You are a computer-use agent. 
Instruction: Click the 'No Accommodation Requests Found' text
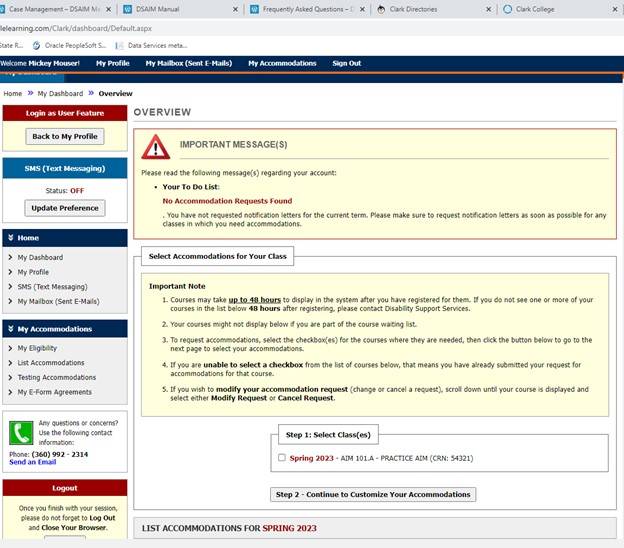pyautogui.click(x=227, y=201)
